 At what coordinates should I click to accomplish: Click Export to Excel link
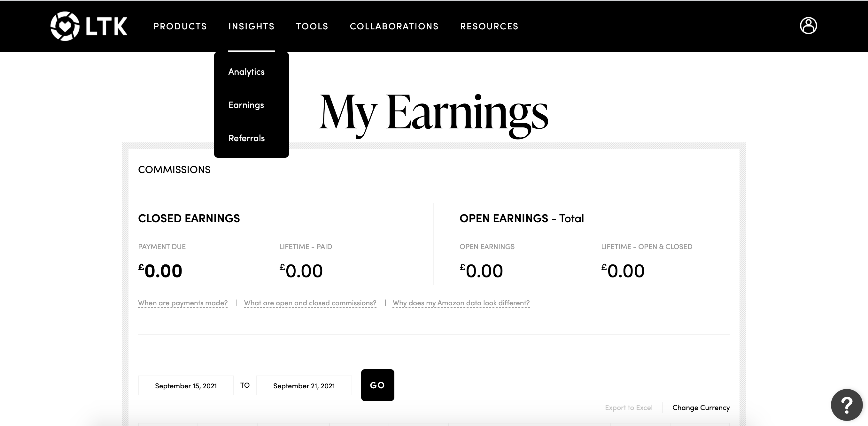click(628, 407)
